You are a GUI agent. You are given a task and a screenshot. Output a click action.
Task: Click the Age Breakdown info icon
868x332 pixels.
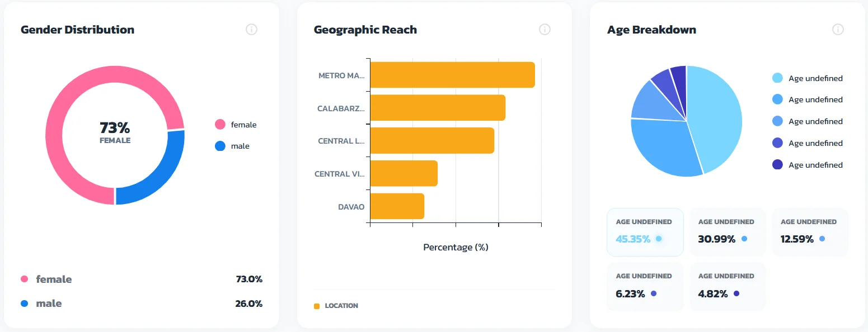[x=837, y=30]
